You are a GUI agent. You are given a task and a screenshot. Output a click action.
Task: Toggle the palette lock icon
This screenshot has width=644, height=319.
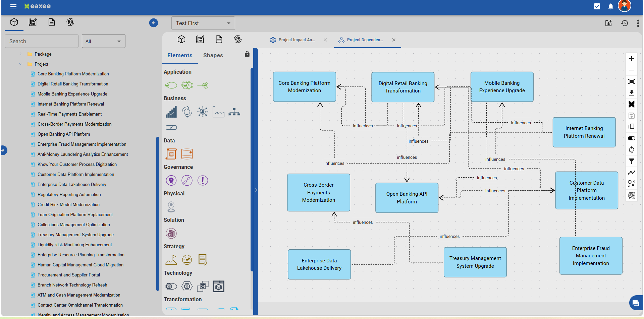pyautogui.click(x=247, y=54)
